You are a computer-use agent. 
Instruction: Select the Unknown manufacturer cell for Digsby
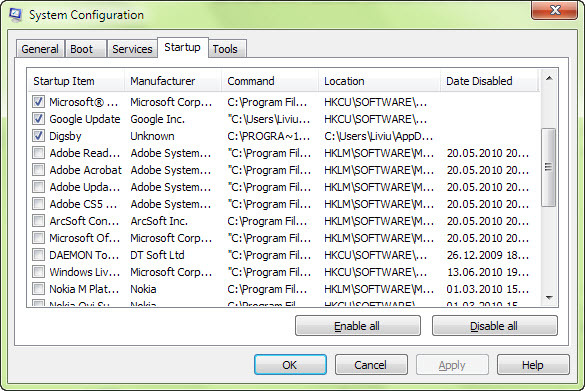[x=152, y=136]
